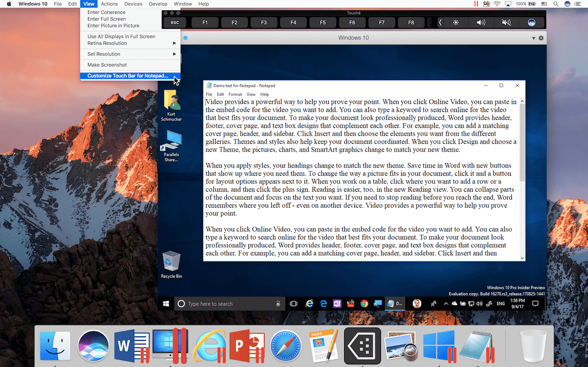This screenshot has width=588, height=367.
Task: Open Microsoft Word in the Dock
Action: (131, 345)
